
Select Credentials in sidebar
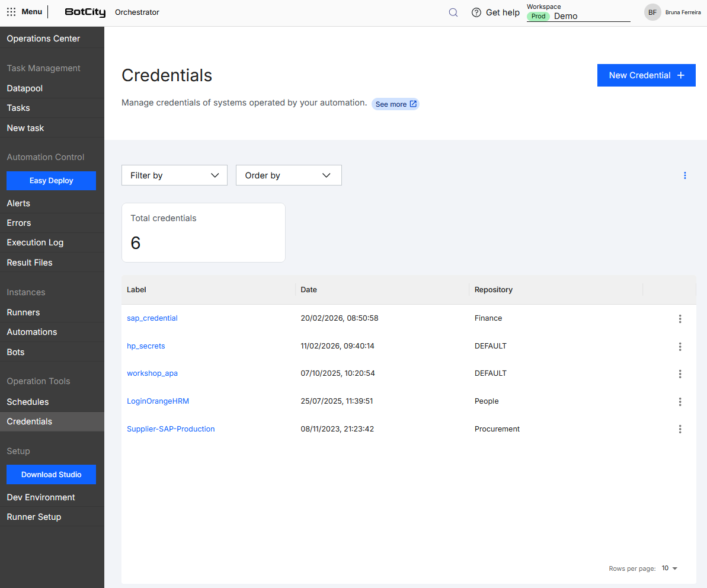pyautogui.click(x=52, y=421)
